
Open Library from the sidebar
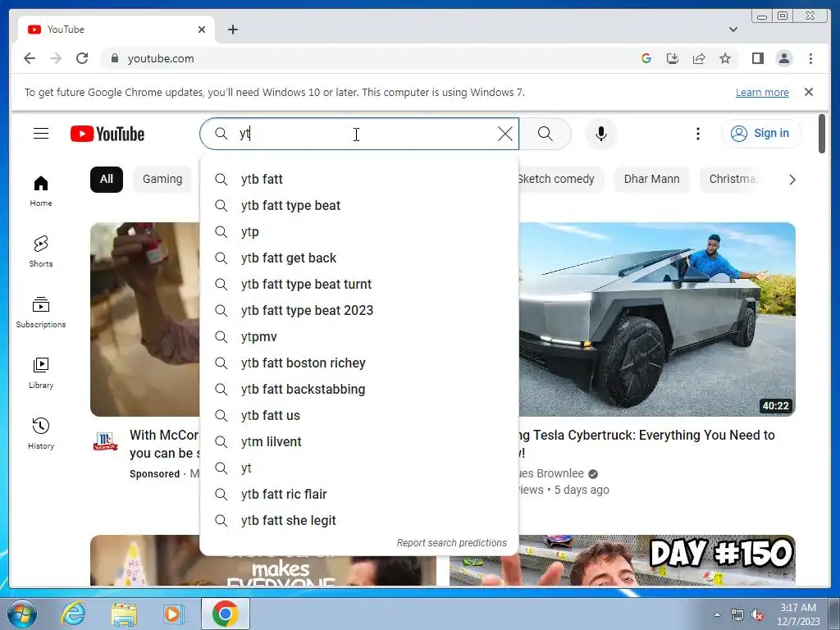(41, 373)
